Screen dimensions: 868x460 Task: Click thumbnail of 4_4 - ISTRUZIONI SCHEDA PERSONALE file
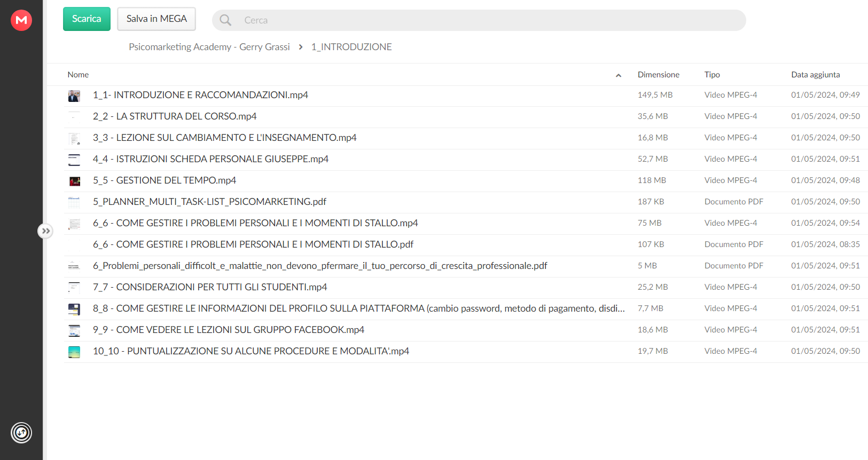click(x=74, y=160)
